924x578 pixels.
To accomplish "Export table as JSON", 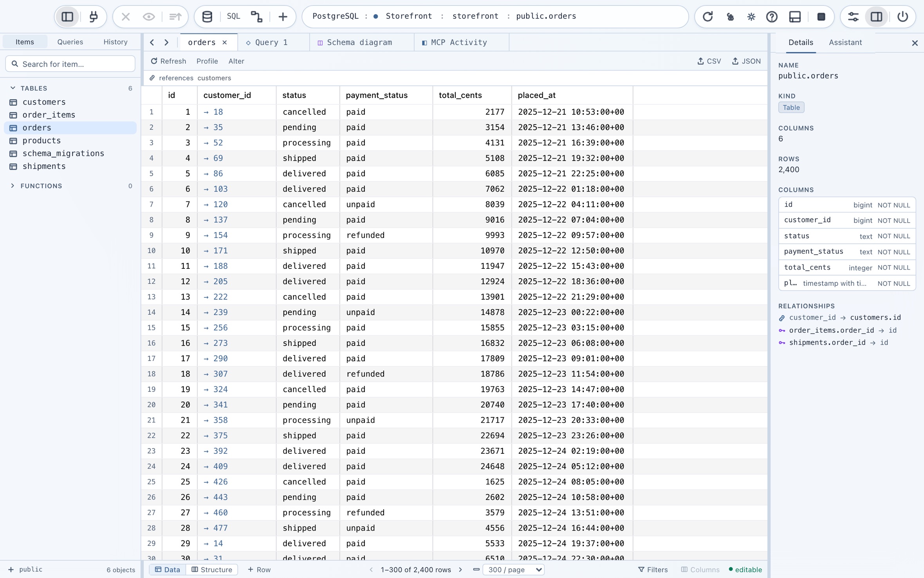I will point(746,61).
